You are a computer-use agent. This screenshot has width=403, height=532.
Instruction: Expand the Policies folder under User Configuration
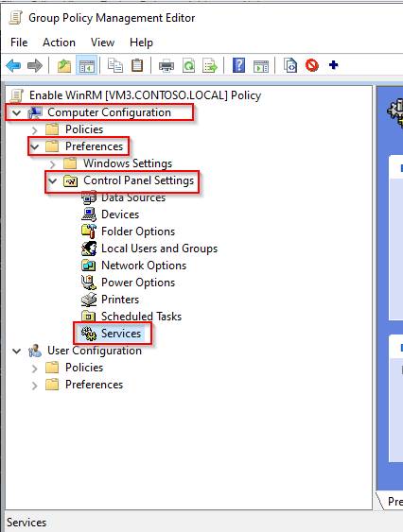(34, 369)
